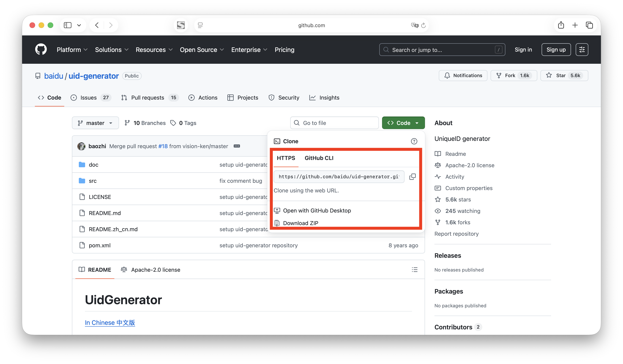Open the Notifications bell button
Viewport: 623px width, 364px height.
click(x=463, y=76)
